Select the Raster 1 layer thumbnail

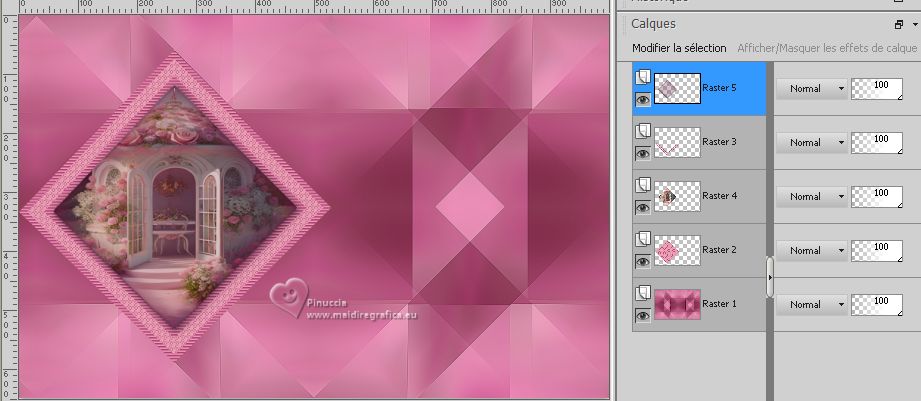coord(677,305)
